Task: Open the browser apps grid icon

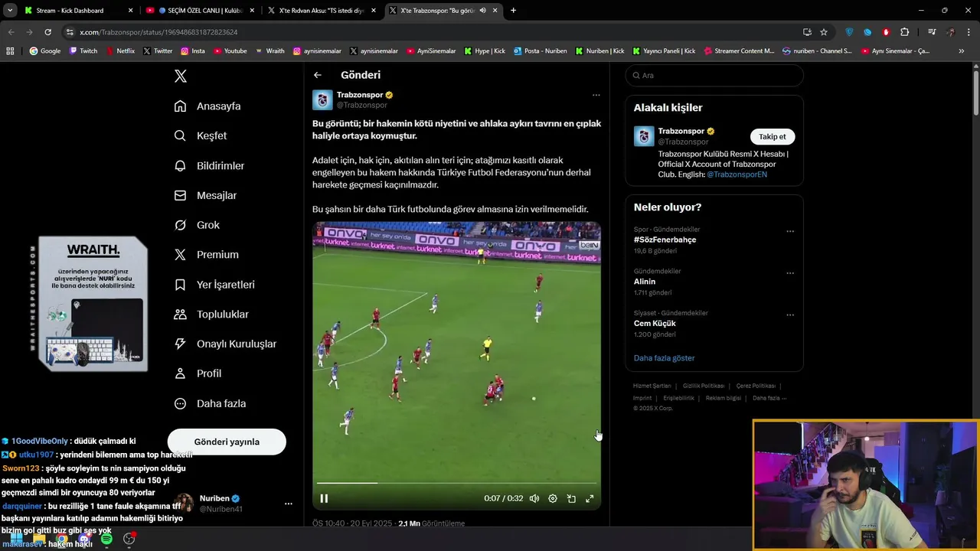Action: [x=10, y=51]
